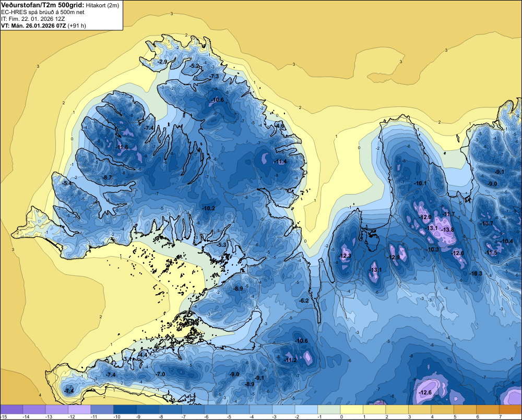Click the -5.2 temperature label

click(x=194, y=66)
